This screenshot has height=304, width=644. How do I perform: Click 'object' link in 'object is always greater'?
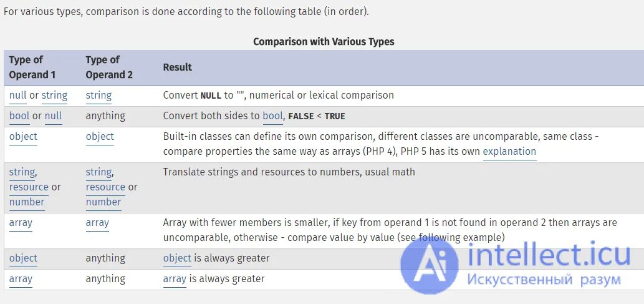[x=177, y=258]
